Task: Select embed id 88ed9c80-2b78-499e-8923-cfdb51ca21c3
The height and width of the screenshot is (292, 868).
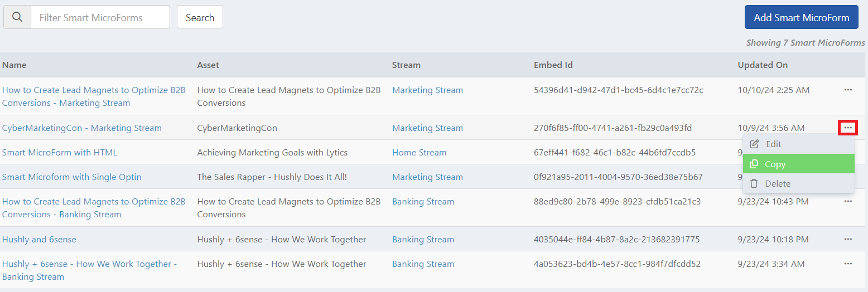Action: click(617, 201)
